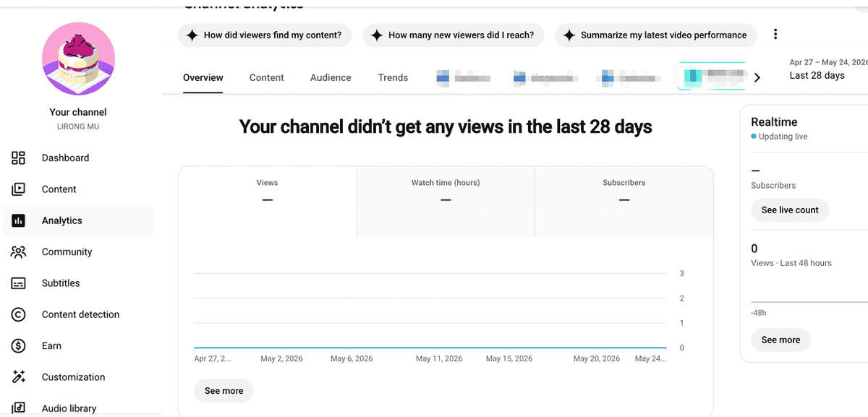Ask 'How did viewers find my content?'

point(265,35)
